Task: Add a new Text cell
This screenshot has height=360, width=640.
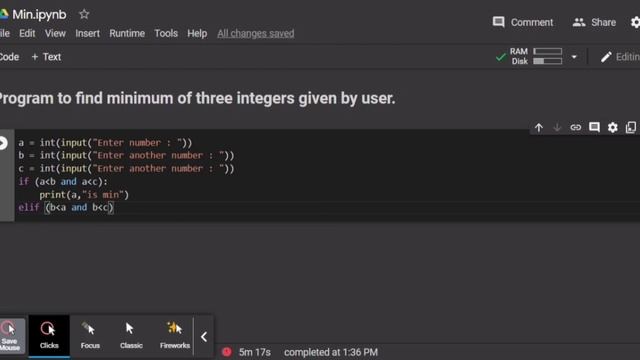Action: pyautogui.click(x=46, y=57)
